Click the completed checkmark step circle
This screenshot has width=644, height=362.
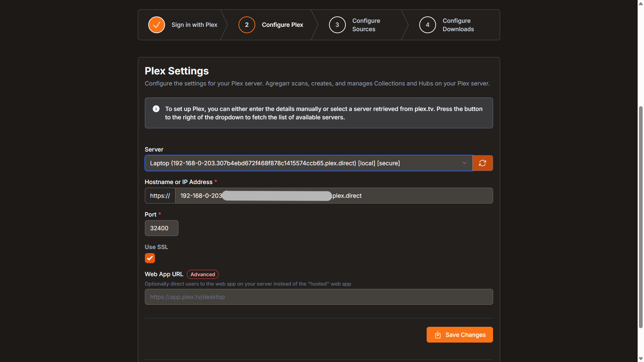[156, 25]
